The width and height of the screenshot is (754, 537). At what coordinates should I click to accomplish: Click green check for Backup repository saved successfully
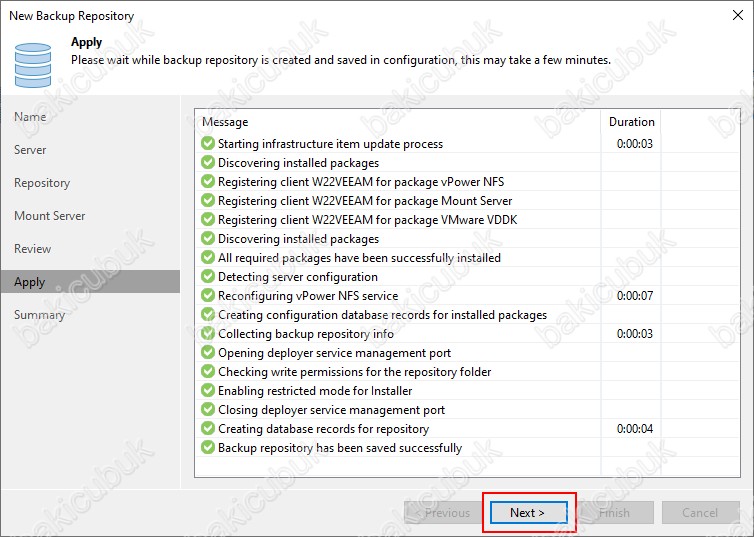tap(208, 447)
